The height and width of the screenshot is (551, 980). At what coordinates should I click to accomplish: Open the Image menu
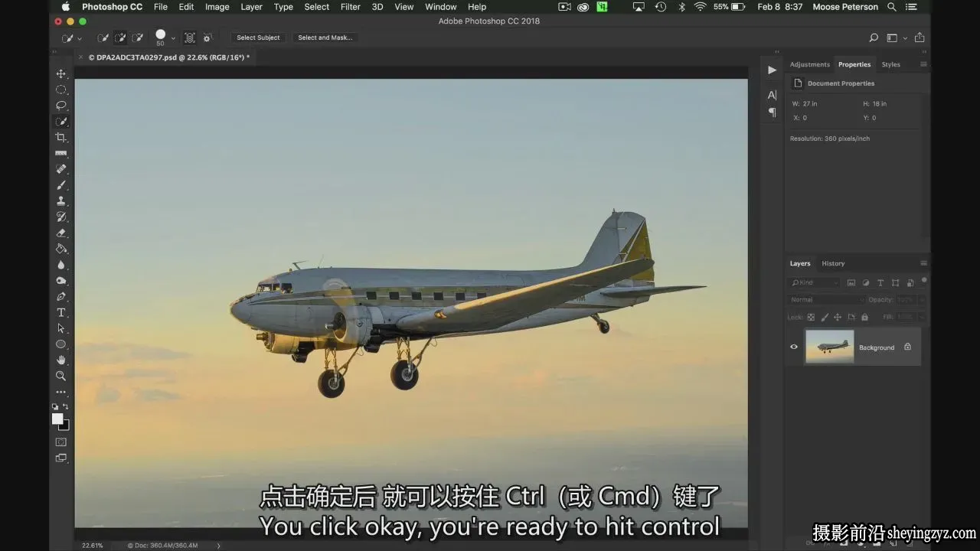point(217,7)
